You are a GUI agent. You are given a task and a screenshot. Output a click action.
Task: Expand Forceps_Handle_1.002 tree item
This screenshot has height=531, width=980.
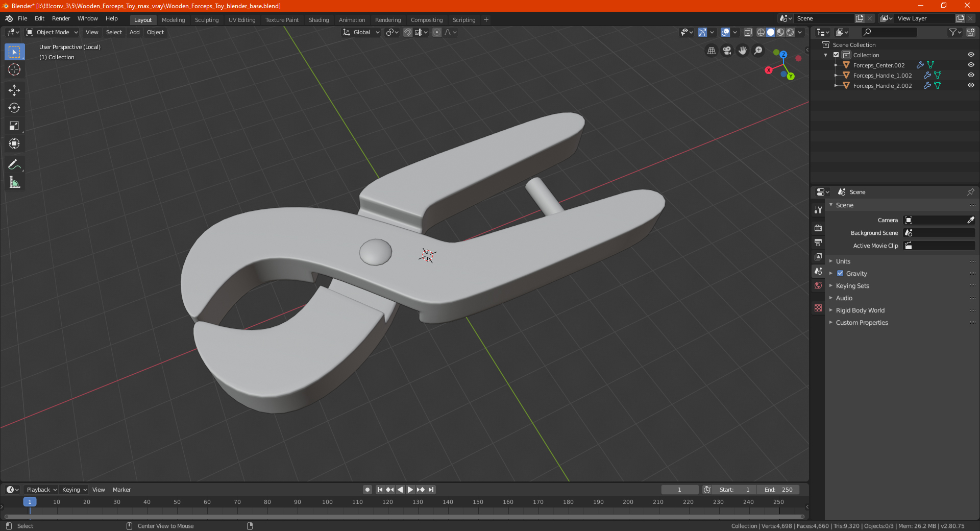click(x=836, y=75)
